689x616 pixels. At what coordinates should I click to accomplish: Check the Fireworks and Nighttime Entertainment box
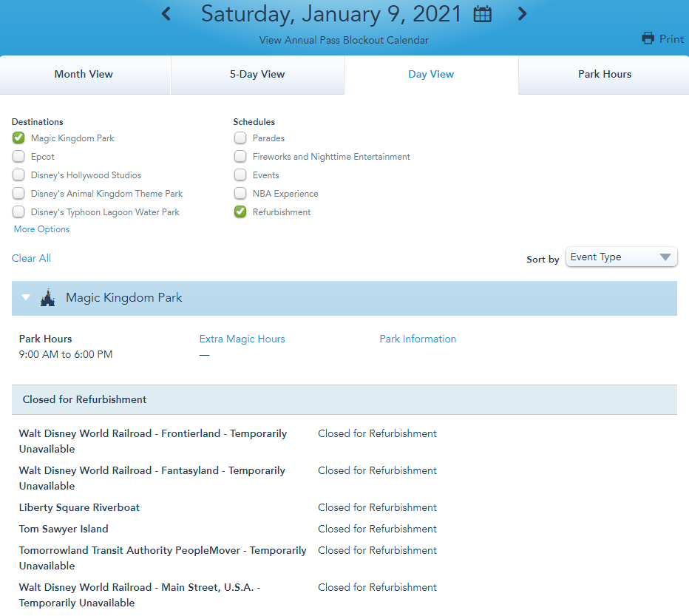(x=240, y=157)
